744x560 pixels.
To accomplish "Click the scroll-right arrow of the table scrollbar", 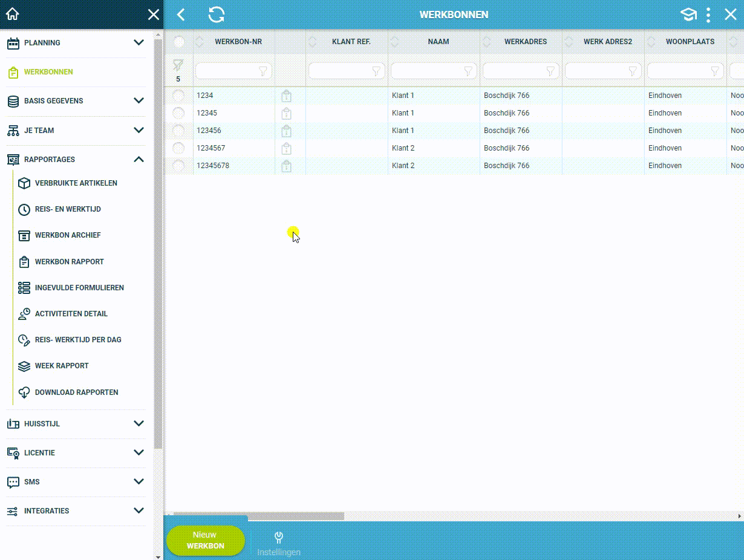I will click(x=739, y=516).
